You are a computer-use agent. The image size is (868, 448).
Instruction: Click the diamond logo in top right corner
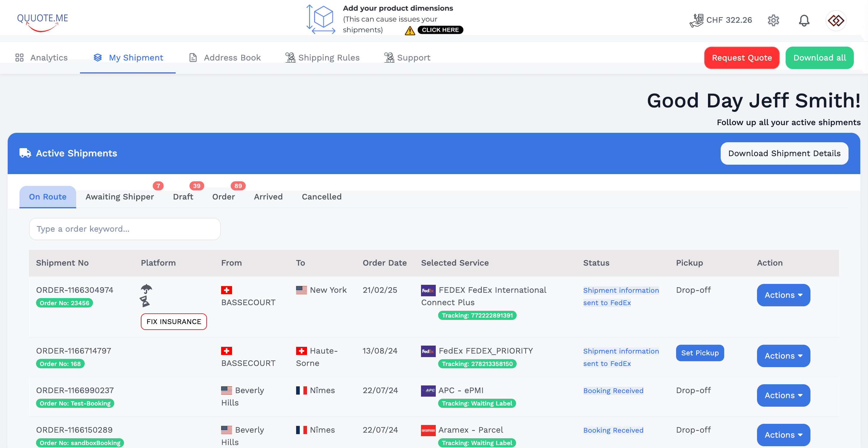point(836,20)
